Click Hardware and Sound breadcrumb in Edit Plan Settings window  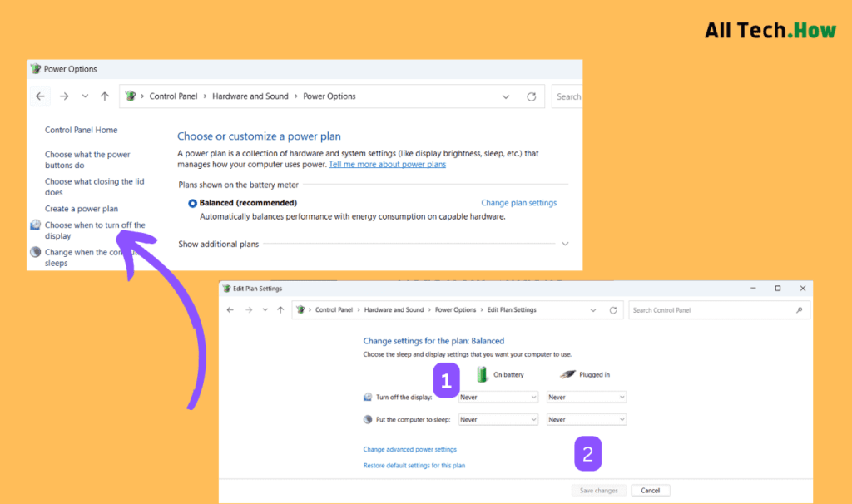[x=394, y=309]
